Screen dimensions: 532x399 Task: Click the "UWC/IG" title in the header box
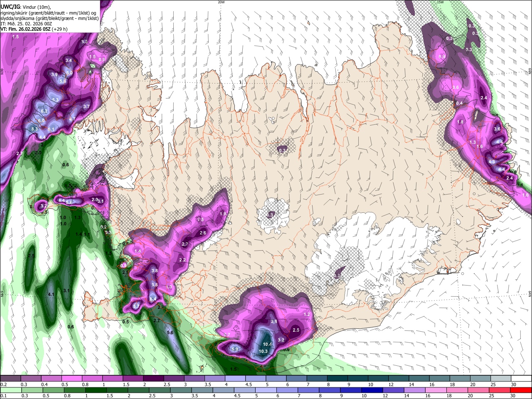click(10, 7)
